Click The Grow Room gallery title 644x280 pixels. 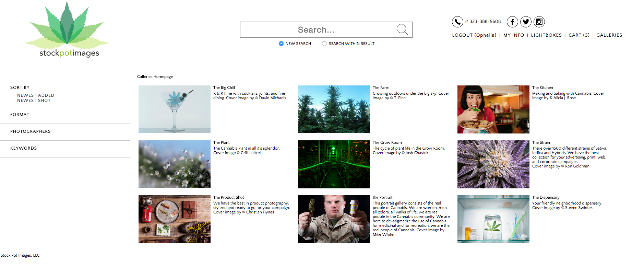[387, 142]
